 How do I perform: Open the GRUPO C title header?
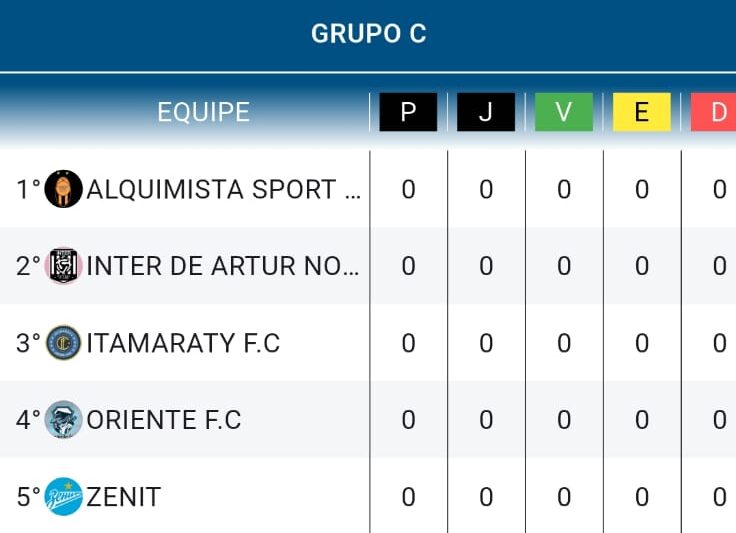coord(368,34)
